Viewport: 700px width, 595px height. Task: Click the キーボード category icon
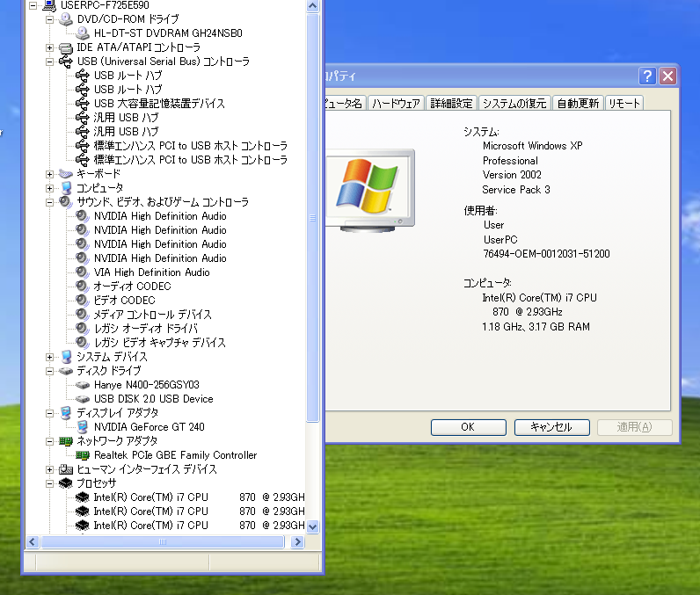click(66, 174)
